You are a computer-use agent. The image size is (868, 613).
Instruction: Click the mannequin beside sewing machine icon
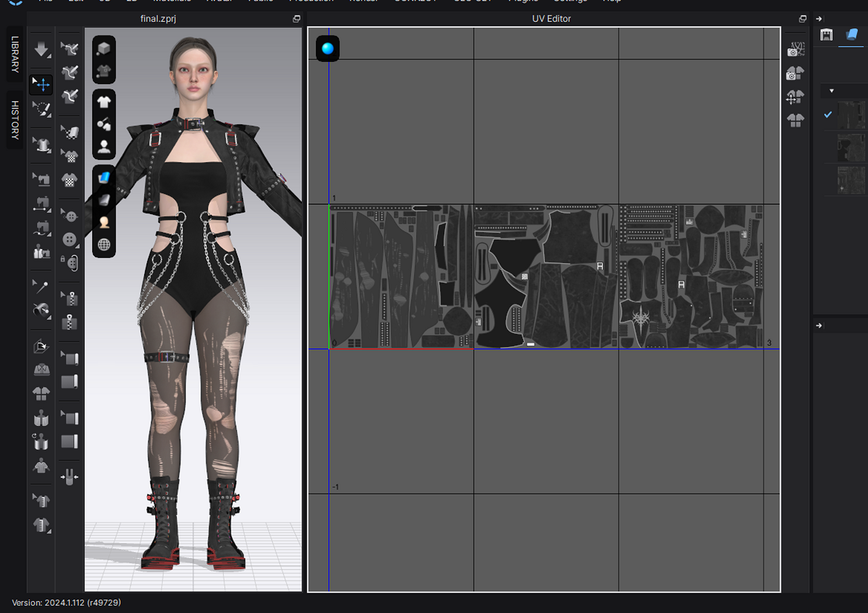click(41, 252)
